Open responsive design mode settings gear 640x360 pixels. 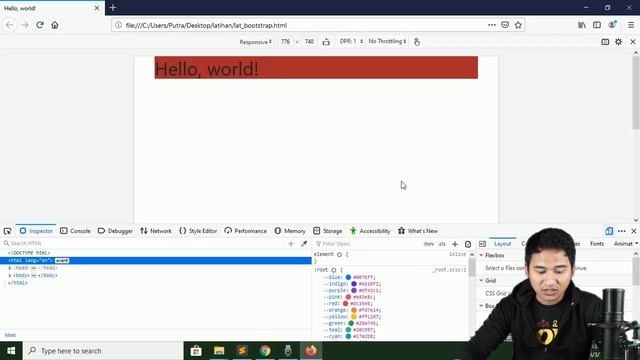618,42
